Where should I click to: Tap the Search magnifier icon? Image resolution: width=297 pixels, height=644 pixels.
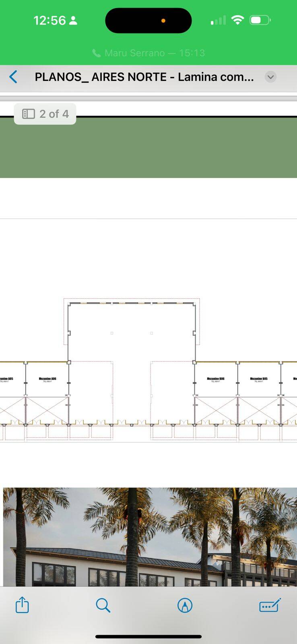[103, 605]
